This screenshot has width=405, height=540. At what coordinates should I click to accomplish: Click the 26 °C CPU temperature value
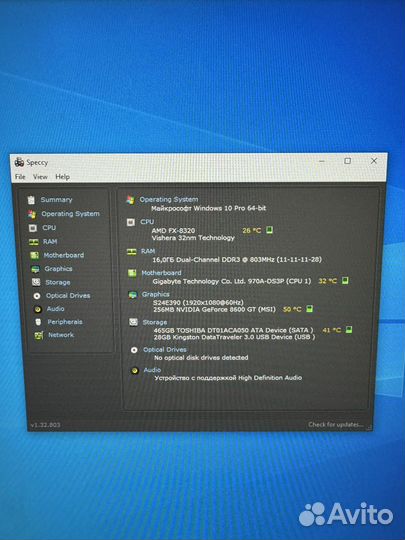click(x=252, y=230)
